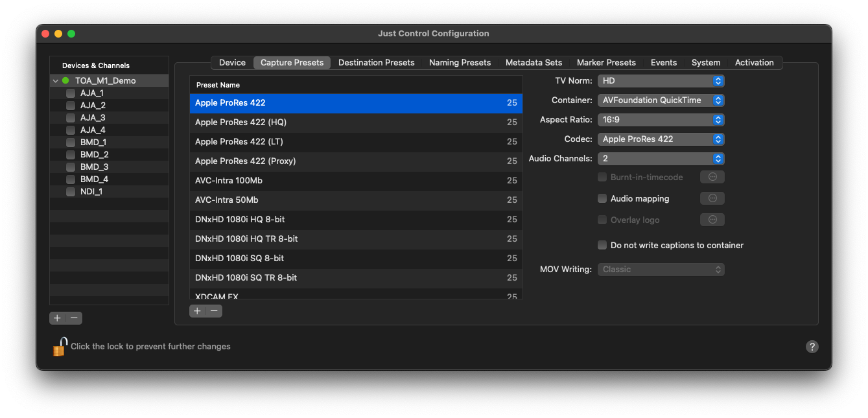This screenshot has height=418, width=868.
Task: Open the TV Norm dropdown
Action: coord(661,81)
